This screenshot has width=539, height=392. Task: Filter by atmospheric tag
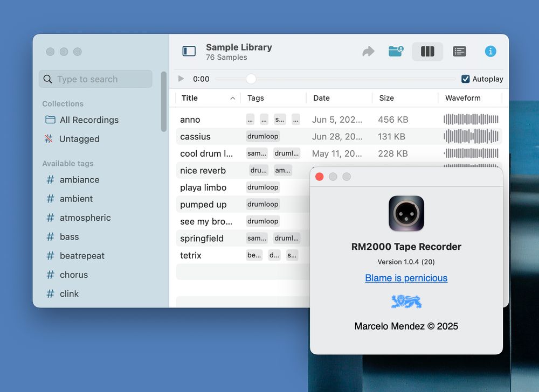85,218
